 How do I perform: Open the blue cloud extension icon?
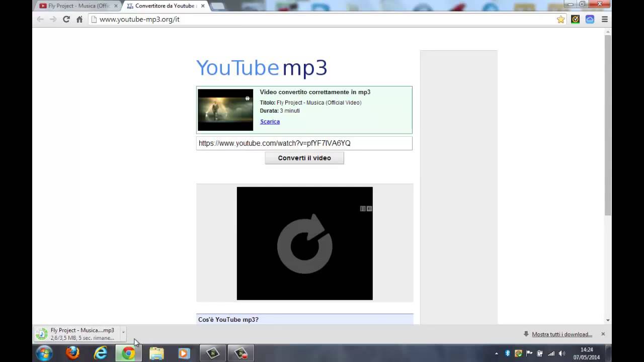pyautogui.click(x=590, y=19)
